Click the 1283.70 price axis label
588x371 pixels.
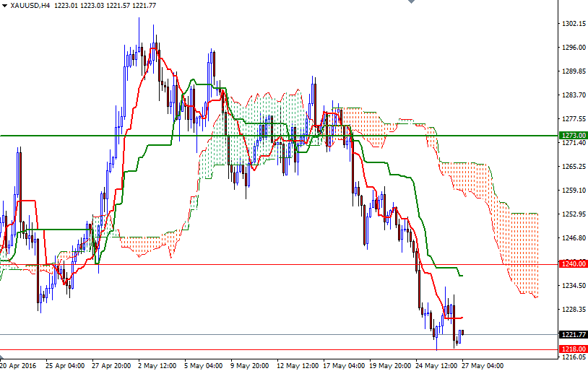(x=574, y=95)
